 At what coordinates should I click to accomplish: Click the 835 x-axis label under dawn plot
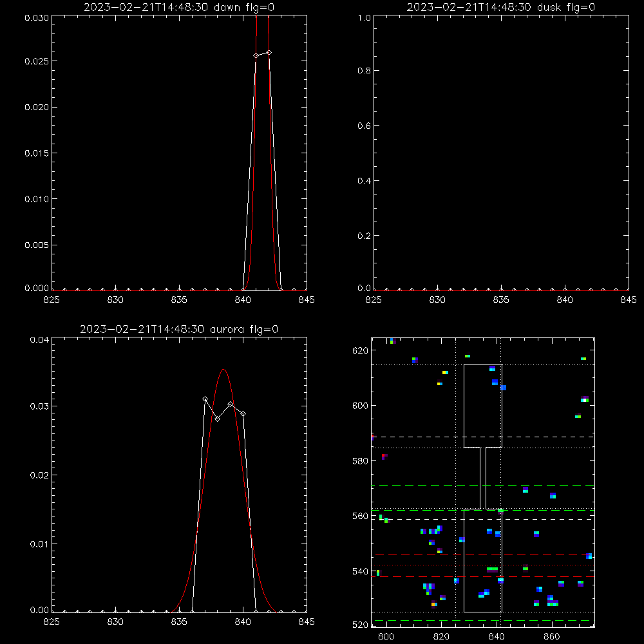tap(179, 300)
